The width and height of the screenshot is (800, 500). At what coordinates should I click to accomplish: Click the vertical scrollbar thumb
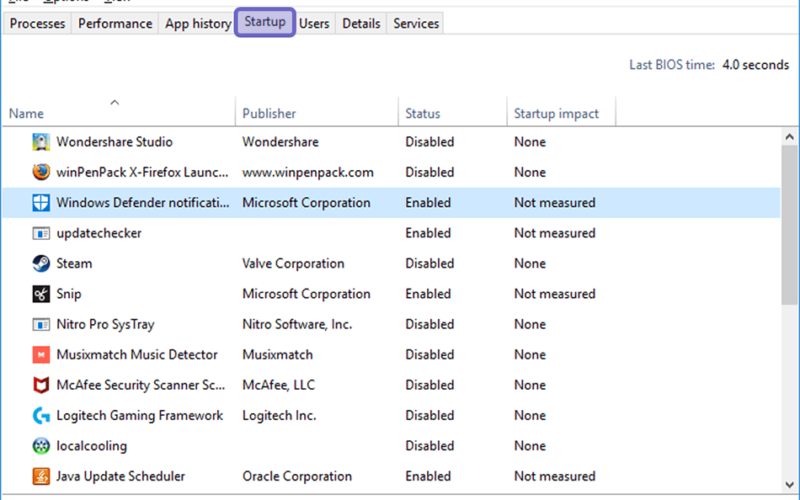[789, 224]
